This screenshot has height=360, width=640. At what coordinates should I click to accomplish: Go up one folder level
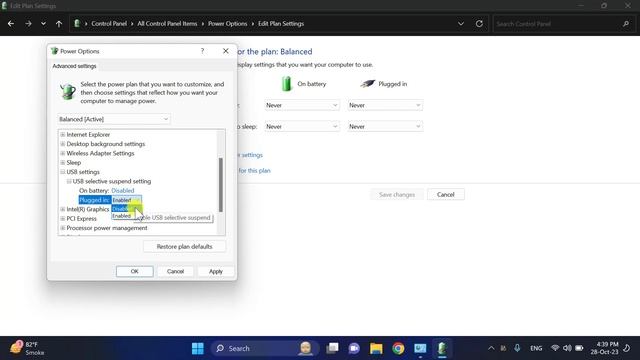pyautogui.click(x=59, y=24)
